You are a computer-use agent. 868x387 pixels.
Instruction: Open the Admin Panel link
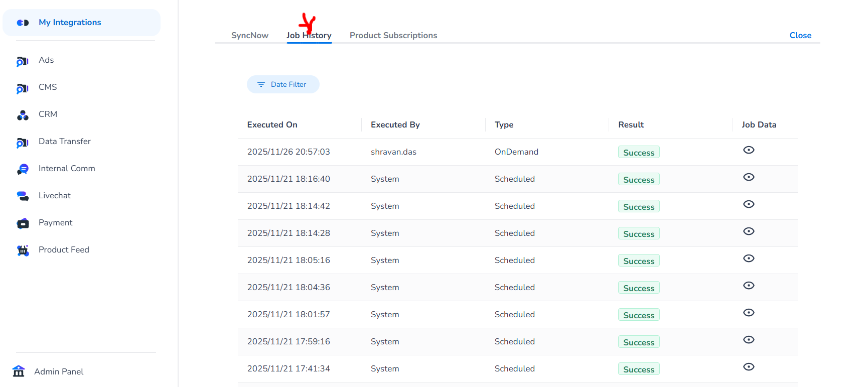[59, 372]
